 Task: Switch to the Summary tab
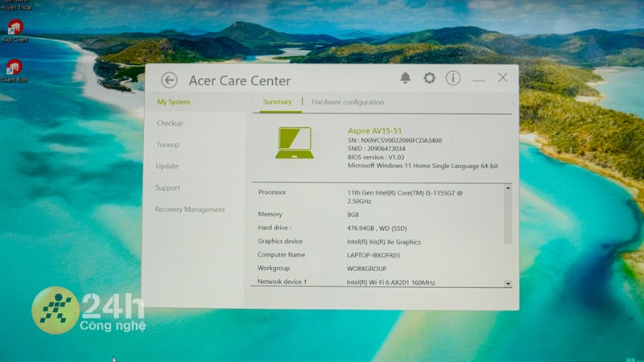coord(277,102)
